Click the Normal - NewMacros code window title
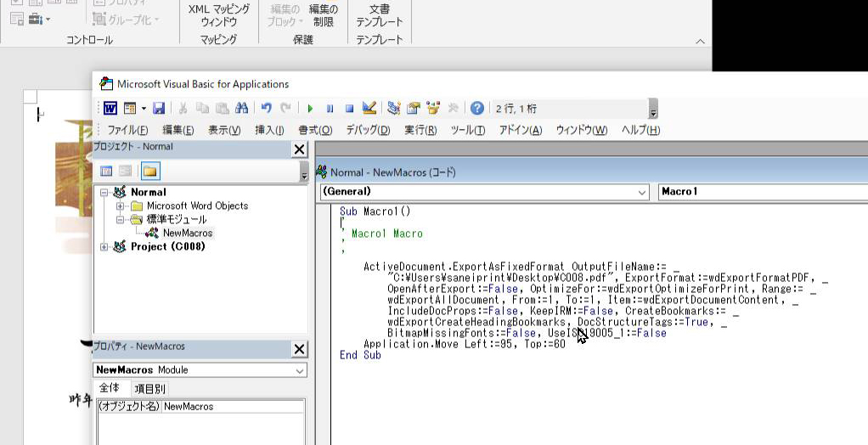The width and height of the screenshot is (868, 445). 393,172
